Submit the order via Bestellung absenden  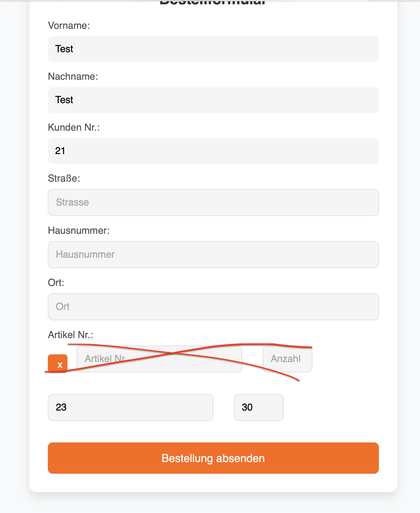213,458
